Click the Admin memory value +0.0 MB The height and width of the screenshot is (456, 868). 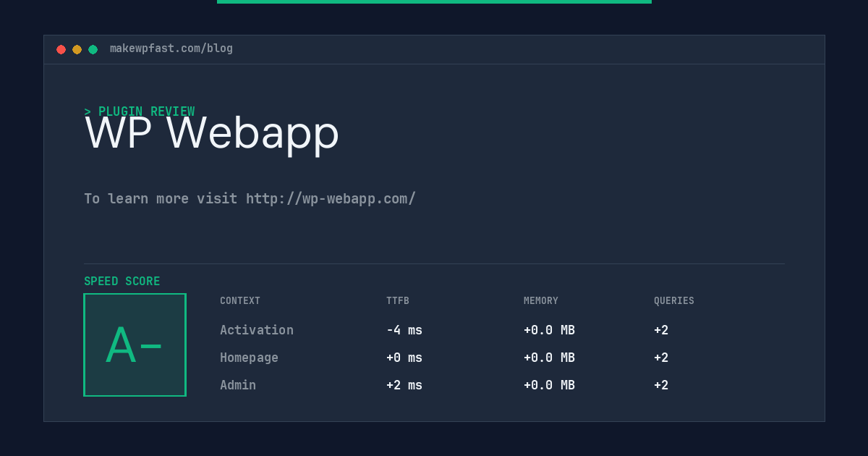click(x=550, y=385)
